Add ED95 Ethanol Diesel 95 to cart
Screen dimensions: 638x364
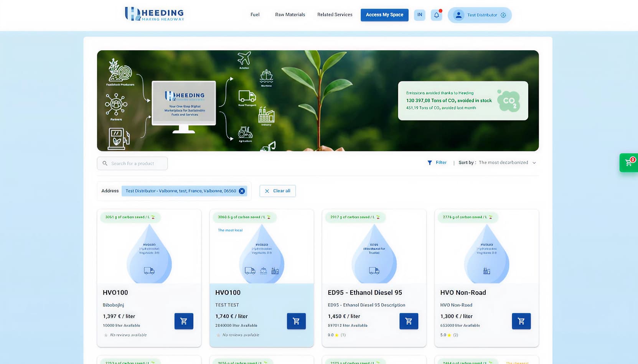(409, 321)
